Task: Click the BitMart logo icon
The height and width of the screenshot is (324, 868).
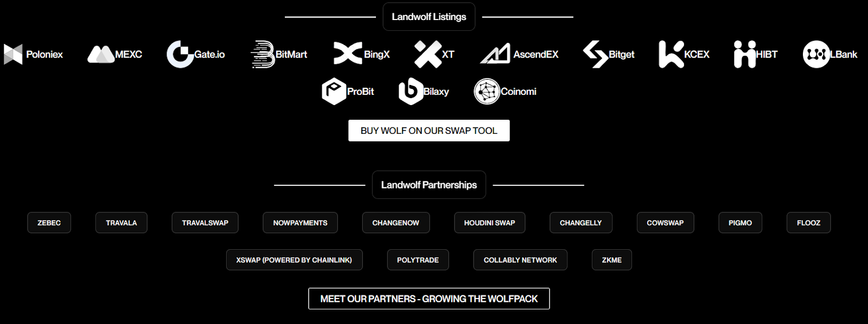Action: [263, 54]
